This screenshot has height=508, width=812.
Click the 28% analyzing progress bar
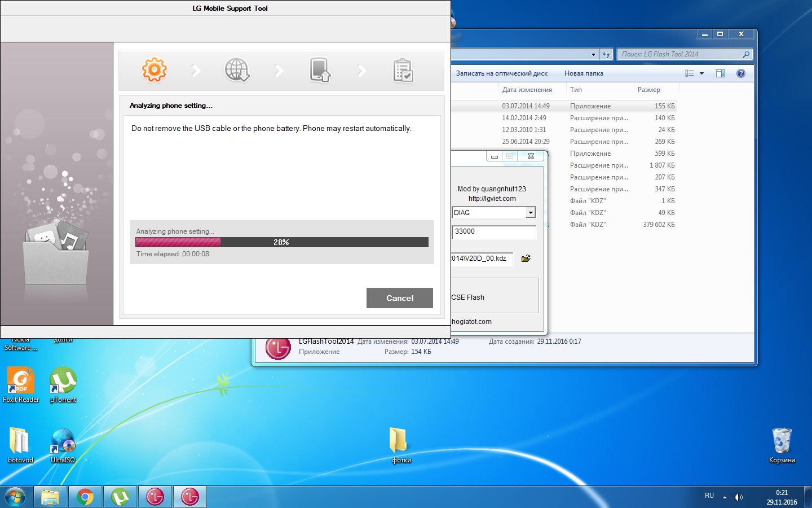tap(281, 242)
